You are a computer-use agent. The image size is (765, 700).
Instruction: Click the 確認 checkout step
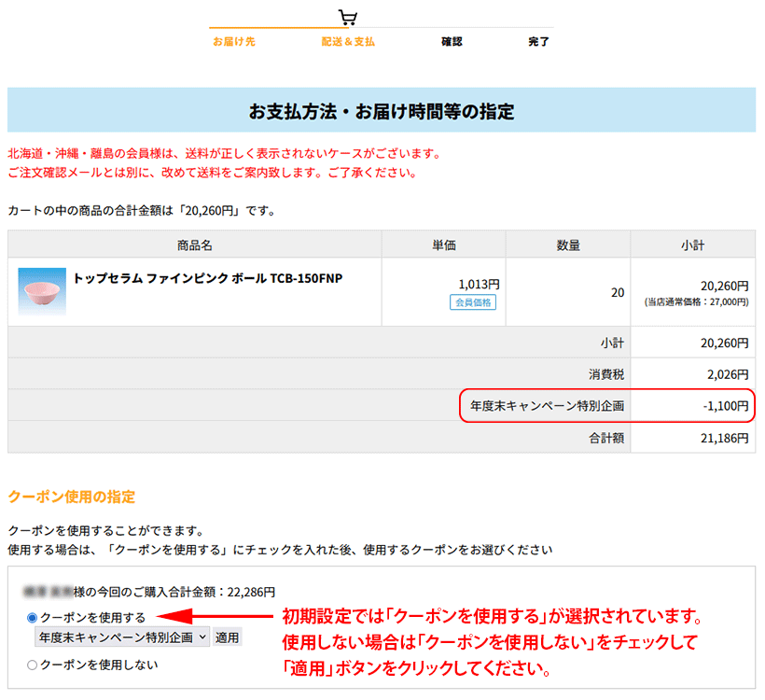452,42
